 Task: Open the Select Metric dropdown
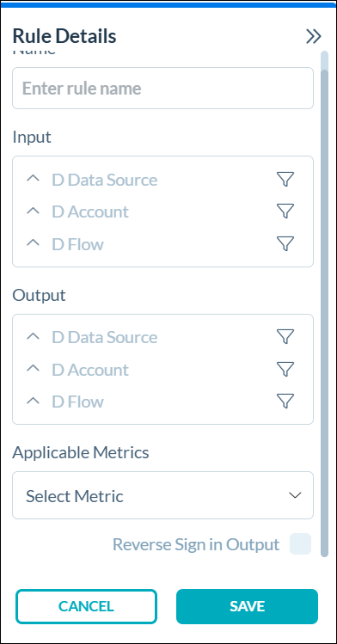[x=163, y=495]
